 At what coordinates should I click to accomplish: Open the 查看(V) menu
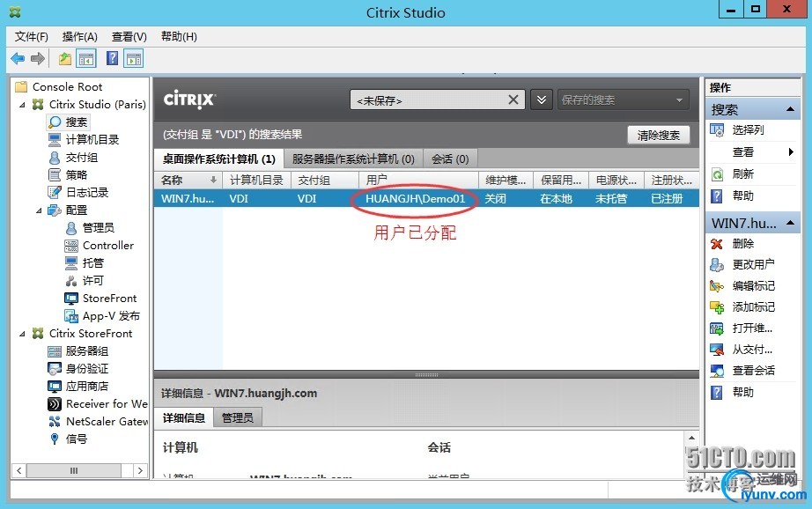(129, 37)
